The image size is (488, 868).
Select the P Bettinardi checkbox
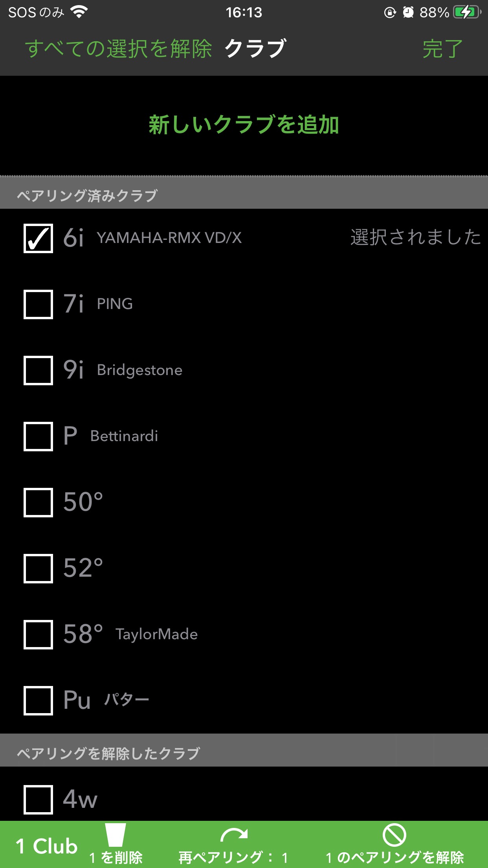point(38,436)
